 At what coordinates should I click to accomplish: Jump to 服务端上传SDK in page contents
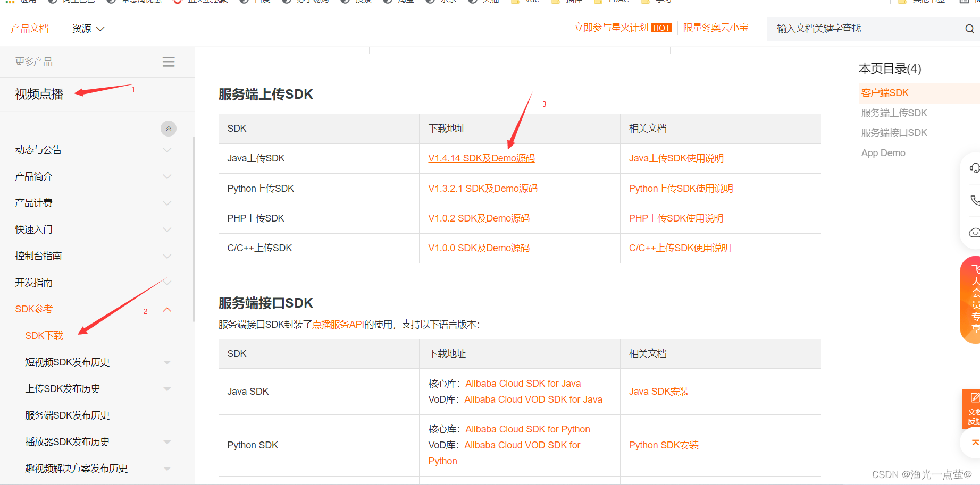pyautogui.click(x=894, y=113)
